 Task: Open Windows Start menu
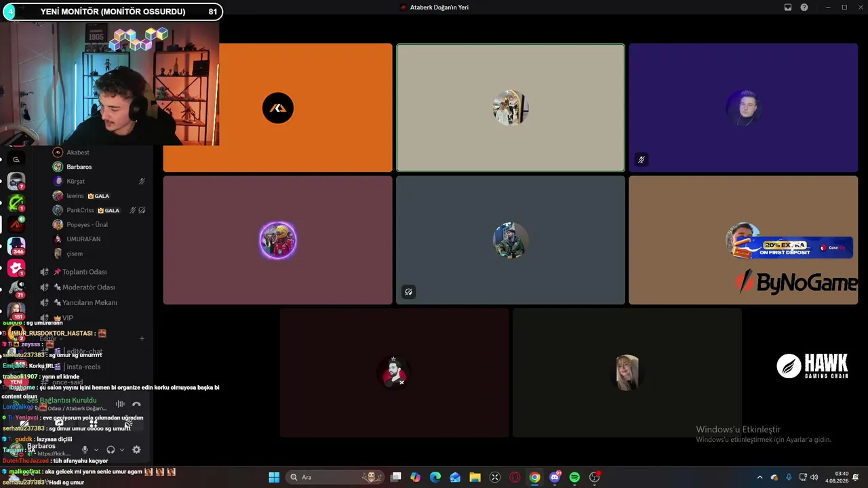pyautogui.click(x=274, y=477)
